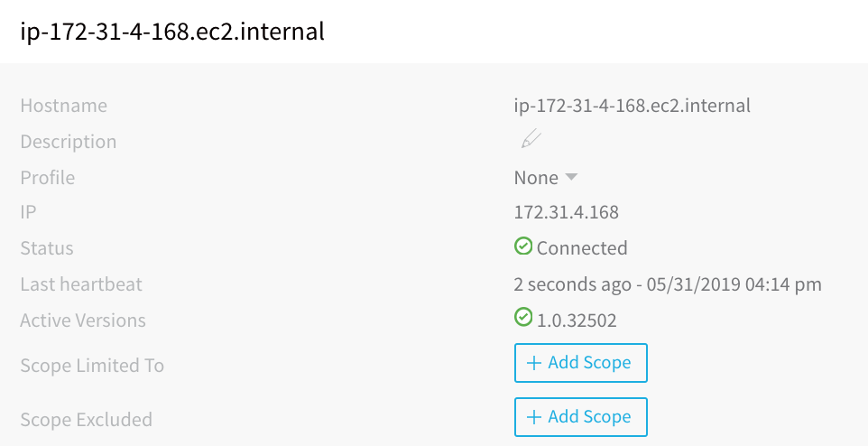Click the Active Versions label
The height and width of the screenshot is (446, 868).
tap(83, 321)
